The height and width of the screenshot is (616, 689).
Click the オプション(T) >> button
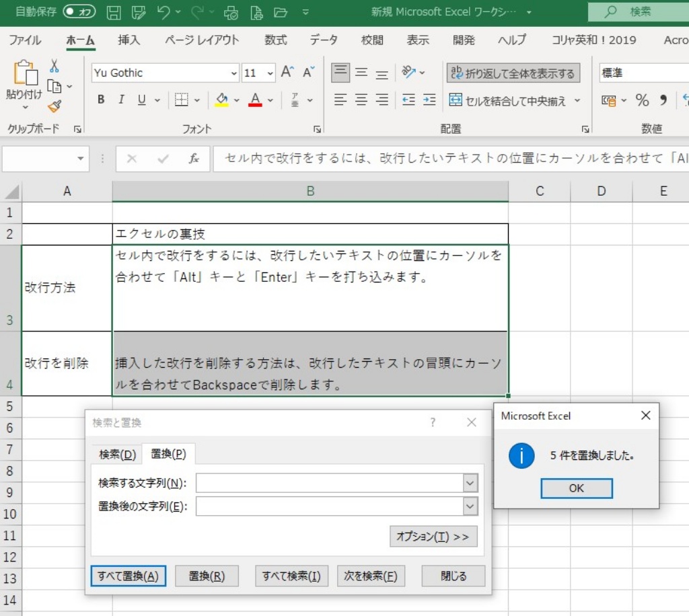pyautogui.click(x=433, y=537)
